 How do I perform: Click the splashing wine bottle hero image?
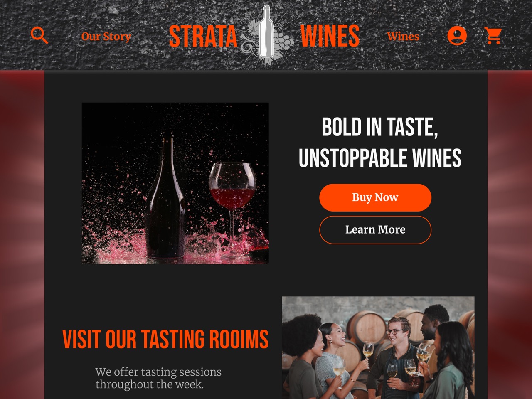click(175, 183)
